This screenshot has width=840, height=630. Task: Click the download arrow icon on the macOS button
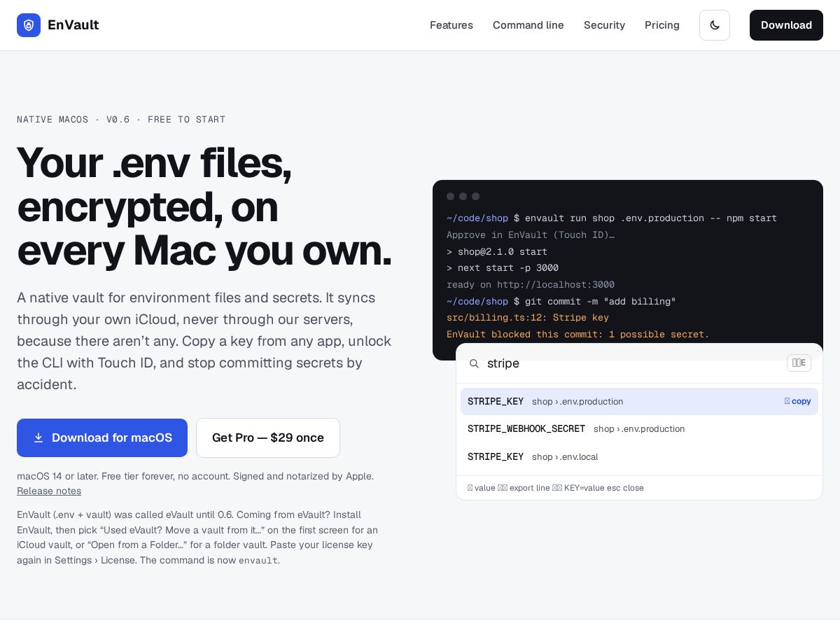tap(38, 437)
